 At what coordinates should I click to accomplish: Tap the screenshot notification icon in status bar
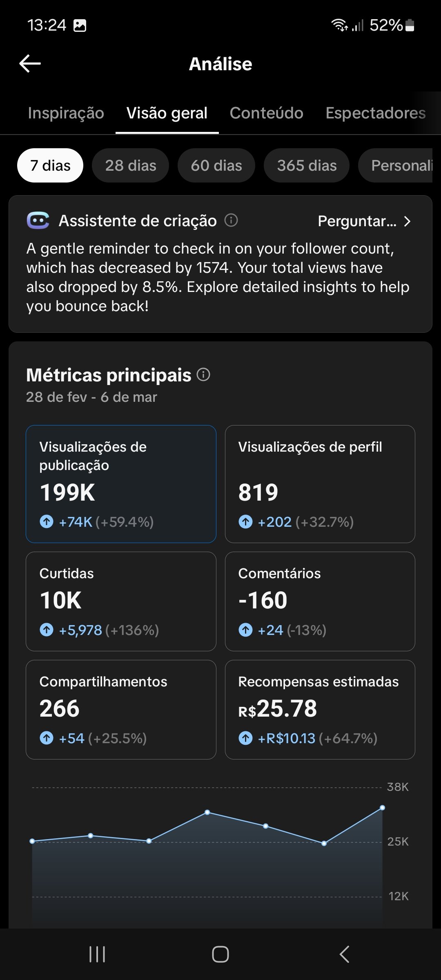[80, 26]
